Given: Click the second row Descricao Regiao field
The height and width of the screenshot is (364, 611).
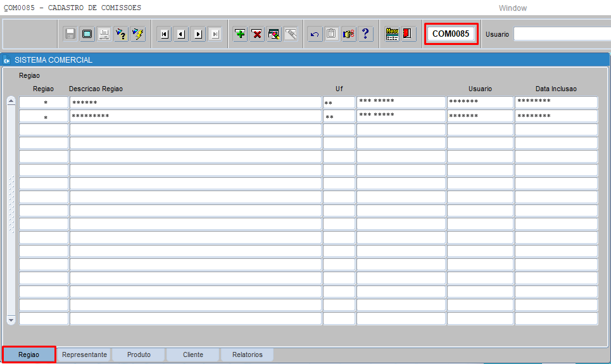Looking at the screenshot, I should point(195,116).
